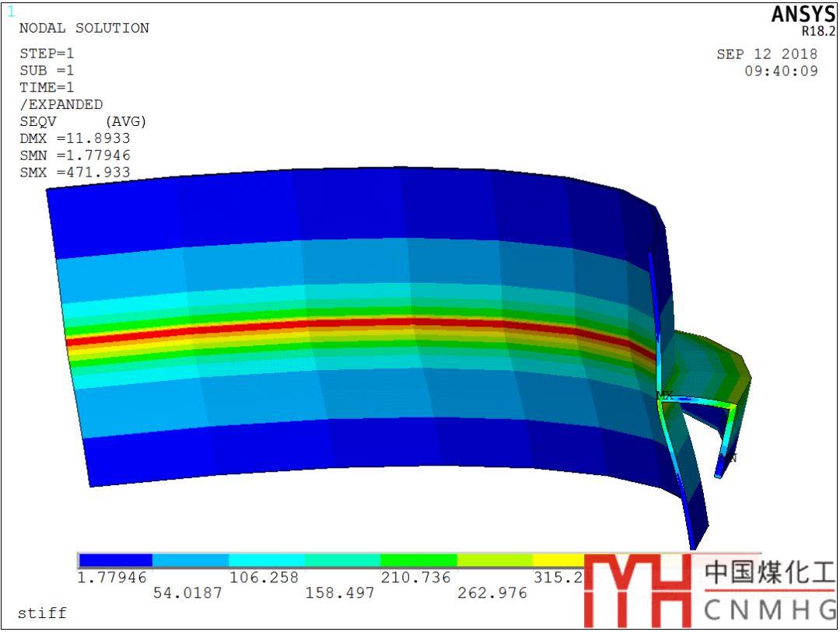Click the SMN =1.77946 value

75,155
